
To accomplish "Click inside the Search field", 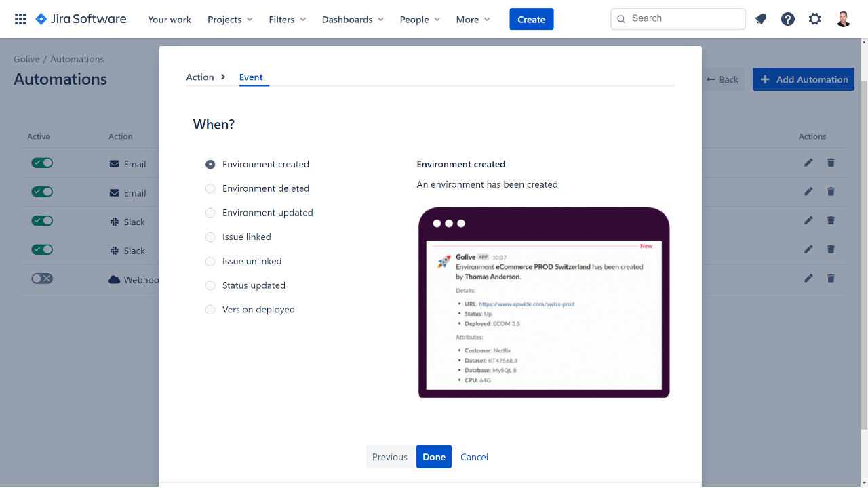I will pyautogui.click(x=685, y=19).
